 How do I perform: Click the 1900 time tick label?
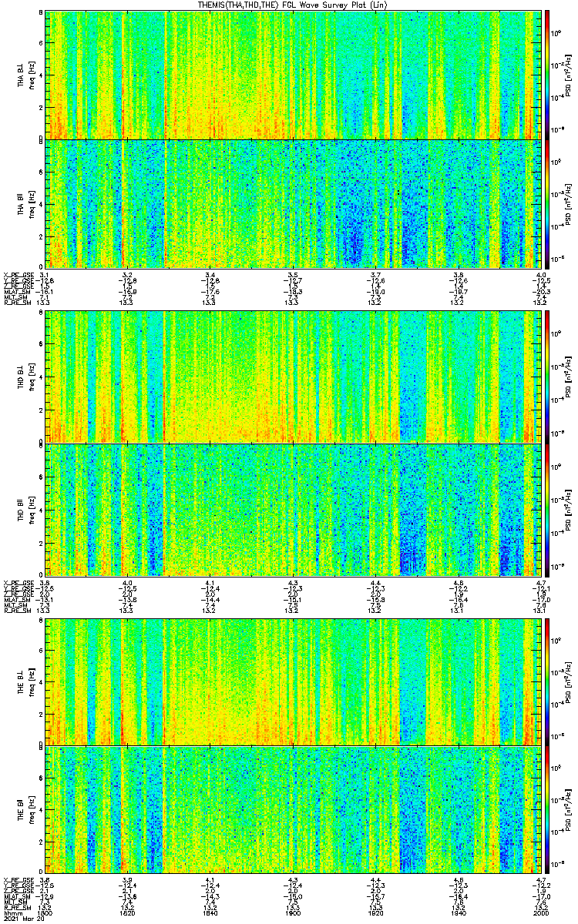294,914
